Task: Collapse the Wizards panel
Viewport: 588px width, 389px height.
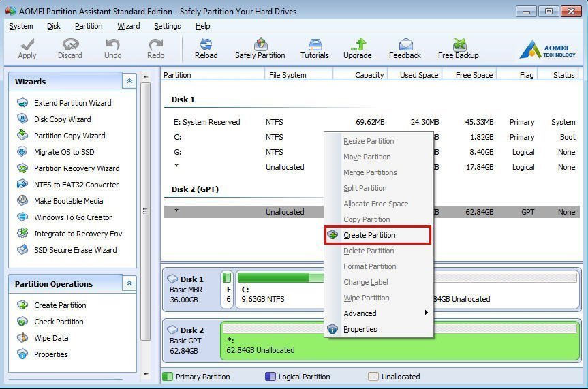Action: click(x=129, y=81)
